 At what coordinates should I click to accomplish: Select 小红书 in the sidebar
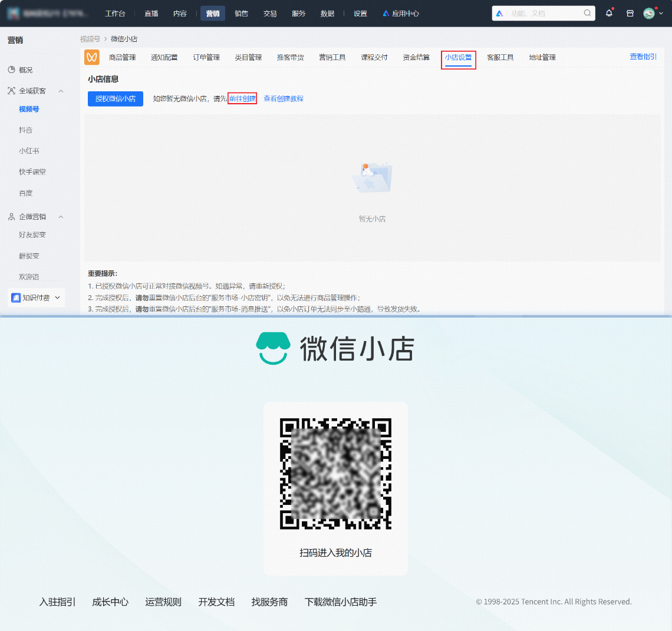coord(29,151)
